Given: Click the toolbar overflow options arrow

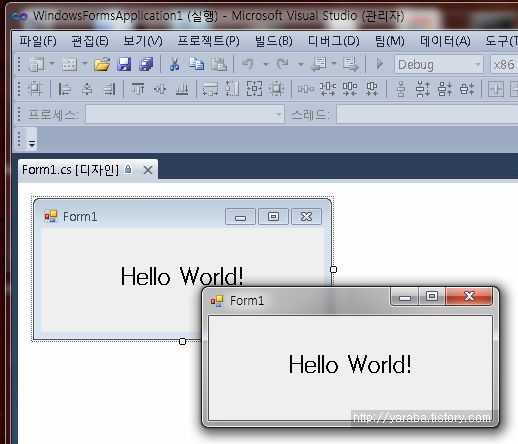Looking at the screenshot, I should click(x=32, y=144).
